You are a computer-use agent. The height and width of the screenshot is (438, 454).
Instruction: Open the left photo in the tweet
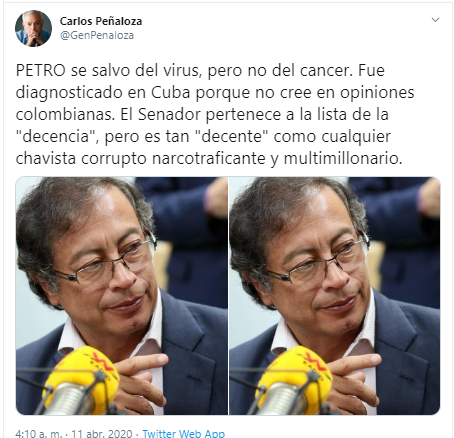click(122, 296)
